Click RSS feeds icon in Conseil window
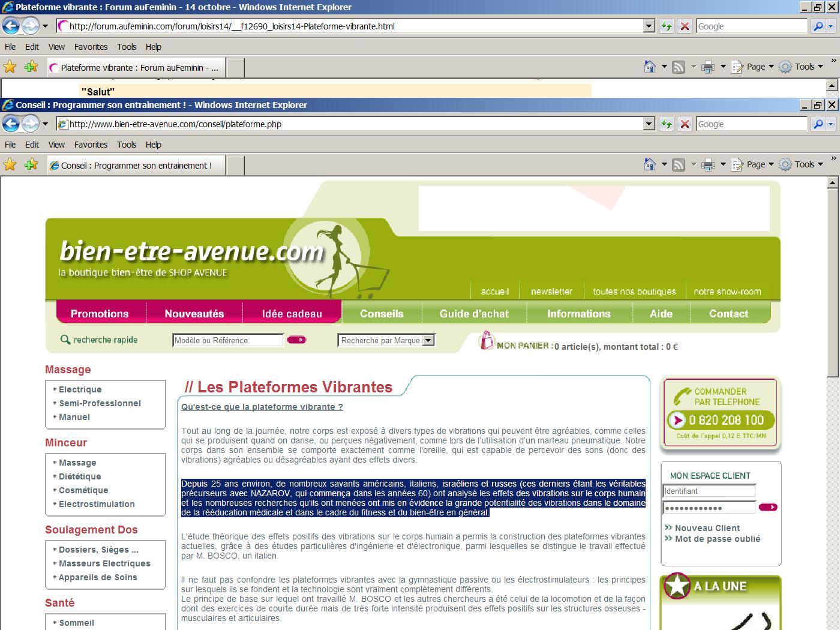The image size is (840, 630). 679,164
